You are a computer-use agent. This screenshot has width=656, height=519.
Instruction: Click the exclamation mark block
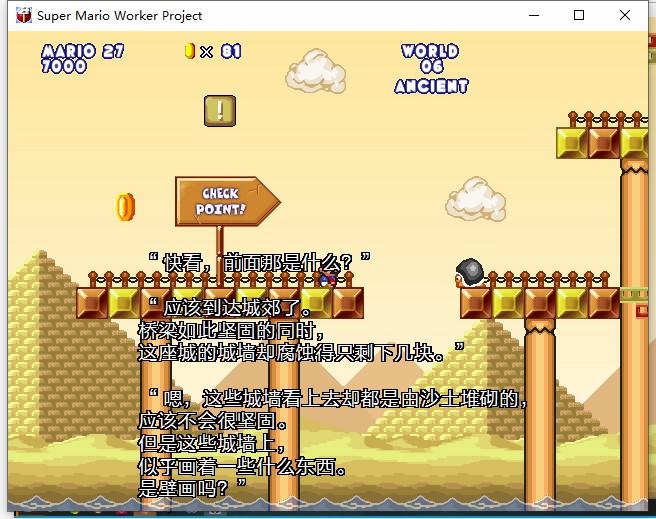pos(220,111)
